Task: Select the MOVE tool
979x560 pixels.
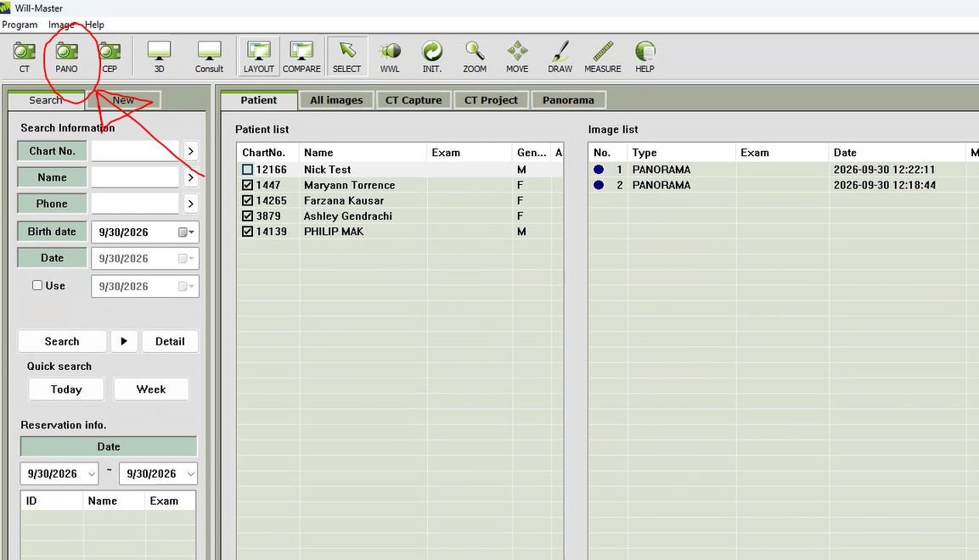Action: pyautogui.click(x=517, y=57)
